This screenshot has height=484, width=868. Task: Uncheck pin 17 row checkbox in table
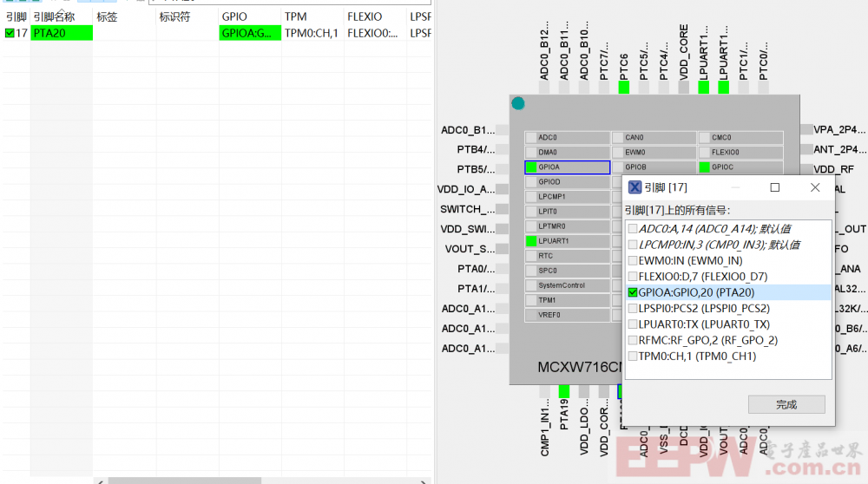10,33
